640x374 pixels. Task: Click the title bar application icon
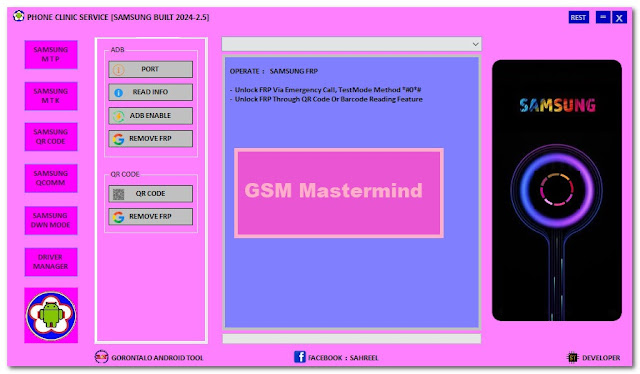[x=18, y=16]
